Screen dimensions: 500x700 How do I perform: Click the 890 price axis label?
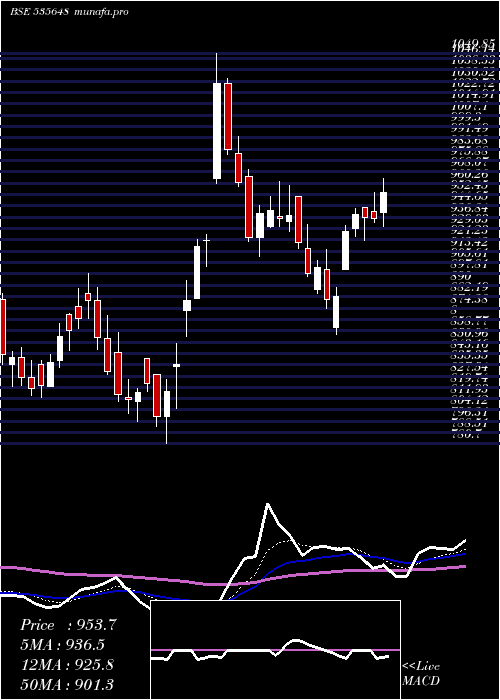tap(459, 277)
